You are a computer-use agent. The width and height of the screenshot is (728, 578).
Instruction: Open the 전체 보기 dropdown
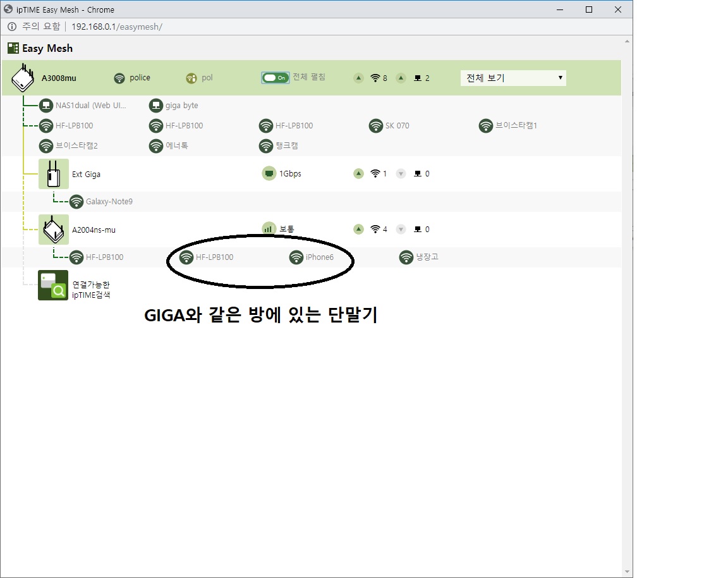[513, 78]
